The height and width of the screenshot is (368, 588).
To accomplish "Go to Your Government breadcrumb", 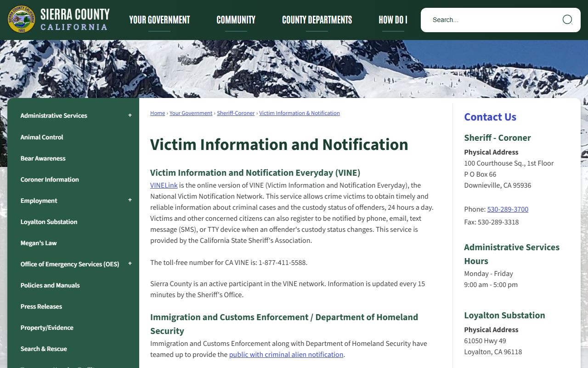I will [x=191, y=113].
